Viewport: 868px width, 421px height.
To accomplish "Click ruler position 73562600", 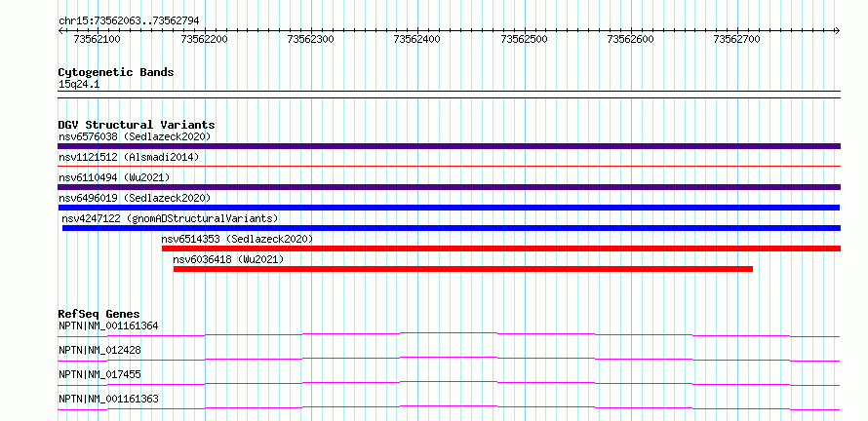I will click(630, 39).
